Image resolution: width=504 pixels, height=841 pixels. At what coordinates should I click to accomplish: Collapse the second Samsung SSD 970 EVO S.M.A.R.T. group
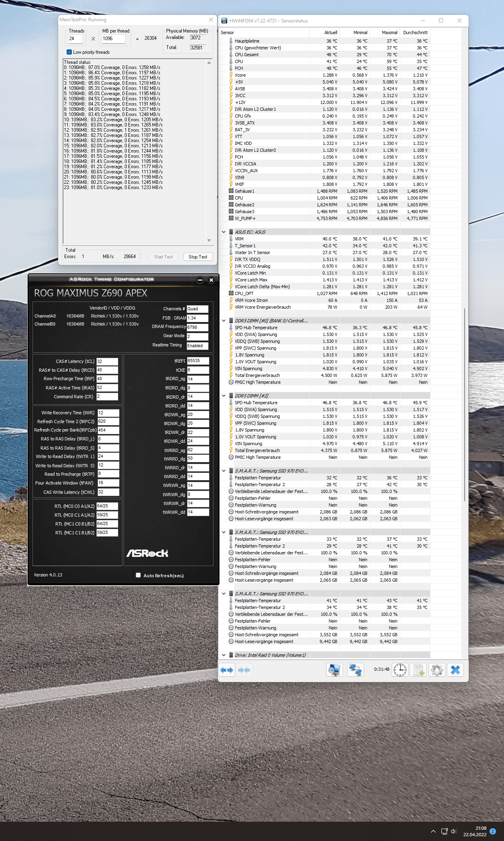tap(224, 532)
